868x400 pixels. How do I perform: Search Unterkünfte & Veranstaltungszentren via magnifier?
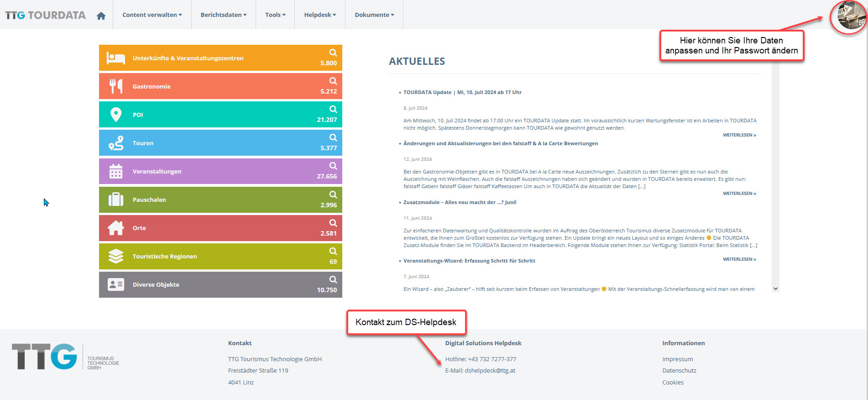pyautogui.click(x=333, y=53)
